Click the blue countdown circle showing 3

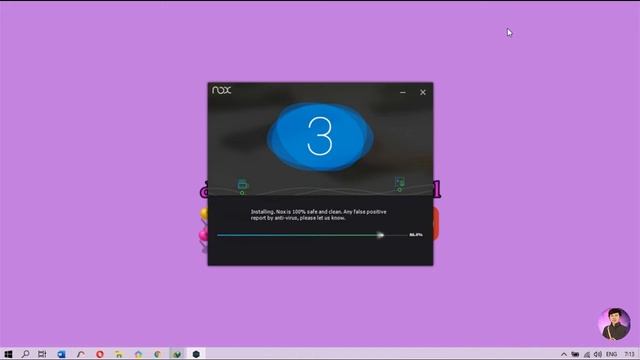[320, 137]
